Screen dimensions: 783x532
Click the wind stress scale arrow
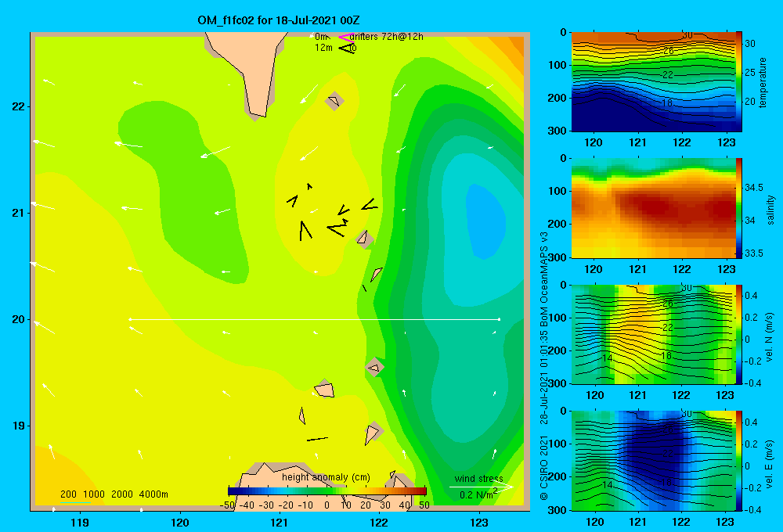482,487
